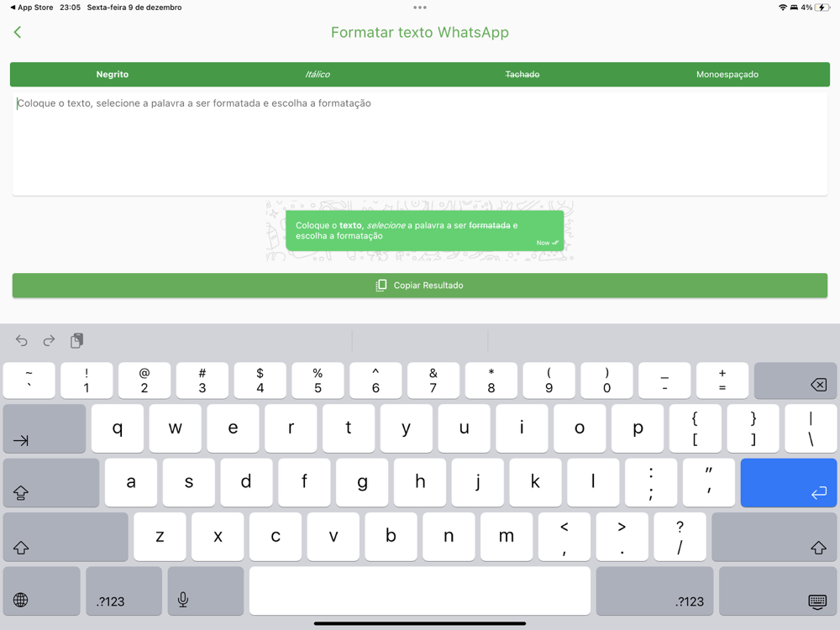This screenshot has height=630, width=840.
Task: Tap the Wi-Fi status icon
Action: (783, 8)
